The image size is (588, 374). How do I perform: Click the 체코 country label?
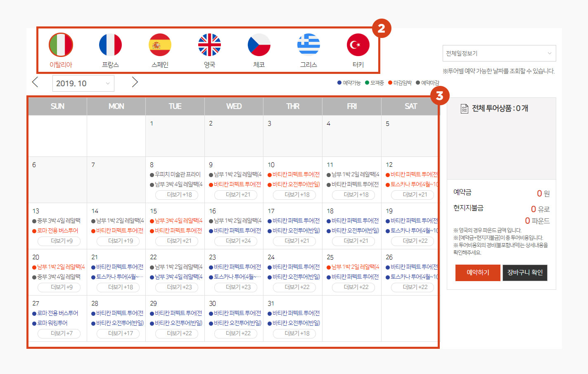tap(259, 65)
